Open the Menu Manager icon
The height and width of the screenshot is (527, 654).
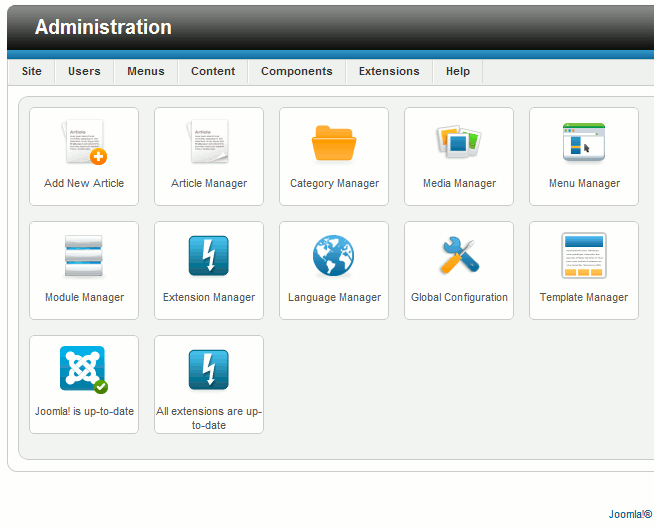tap(584, 144)
